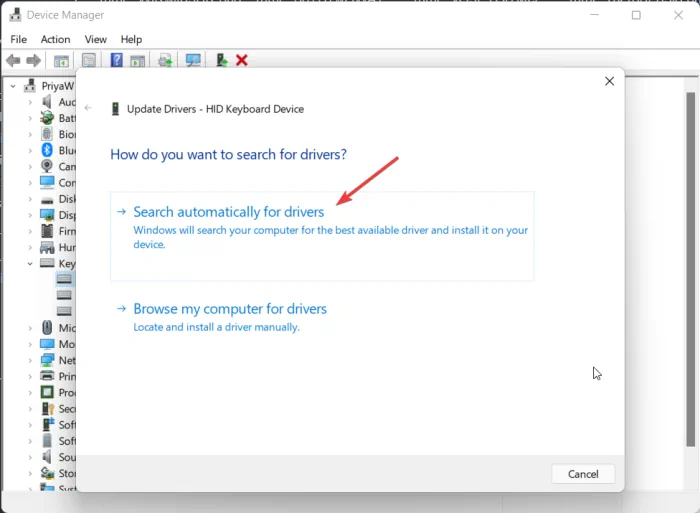Click the back arrow toolbar icon
This screenshot has width=700, height=513.
tap(13, 60)
